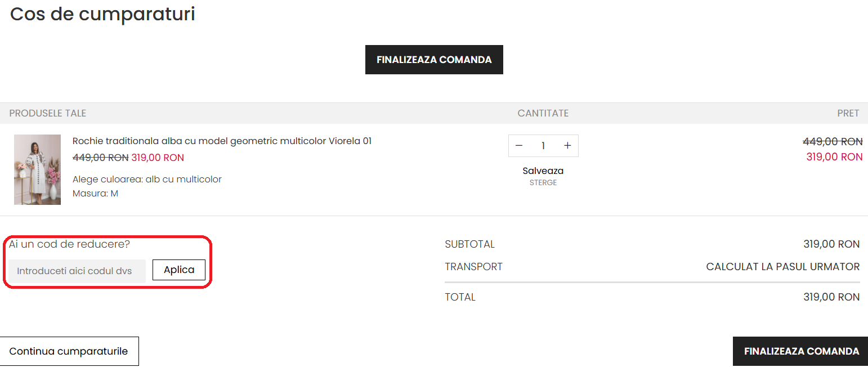Viewport: 868px width, 367px height.
Task: Click the PRET column header
Action: pos(848,113)
